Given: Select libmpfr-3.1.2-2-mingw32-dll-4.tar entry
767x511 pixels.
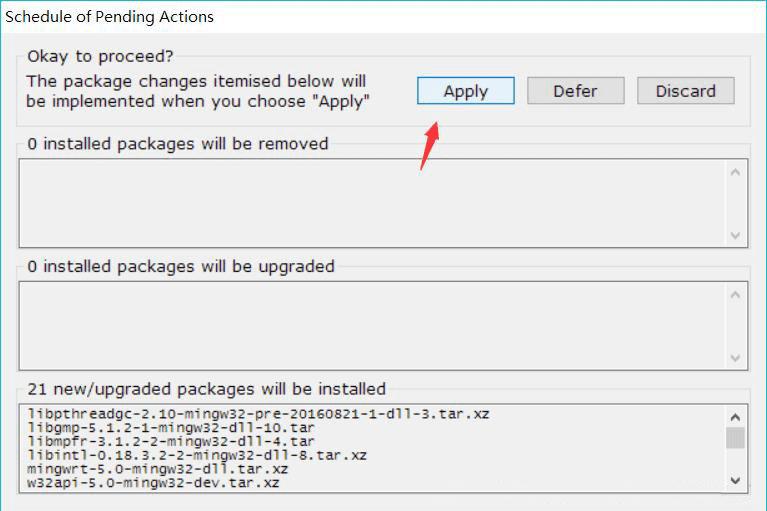Looking at the screenshot, I should tap(170, 441).
